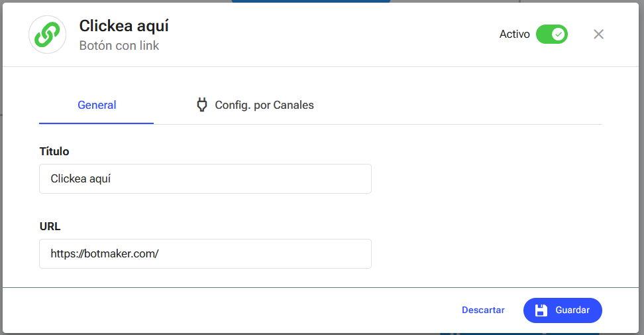Focus the URL input field
Viewport: 644px width, 335px height.
(205, 253)
